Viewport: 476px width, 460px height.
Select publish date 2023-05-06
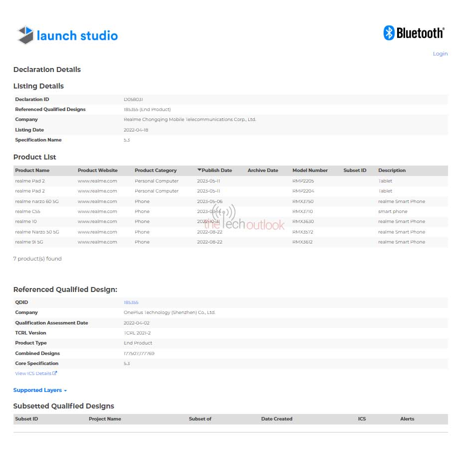(x=210, y=201)
